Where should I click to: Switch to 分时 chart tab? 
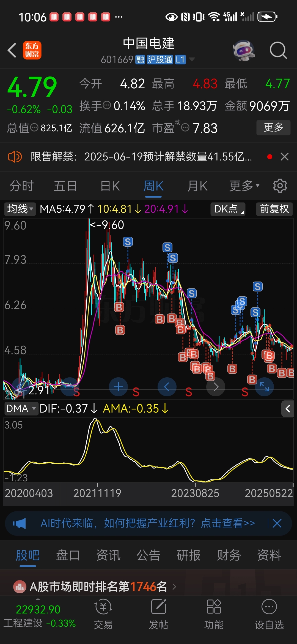pyautogui.click(x=22, y=186)
